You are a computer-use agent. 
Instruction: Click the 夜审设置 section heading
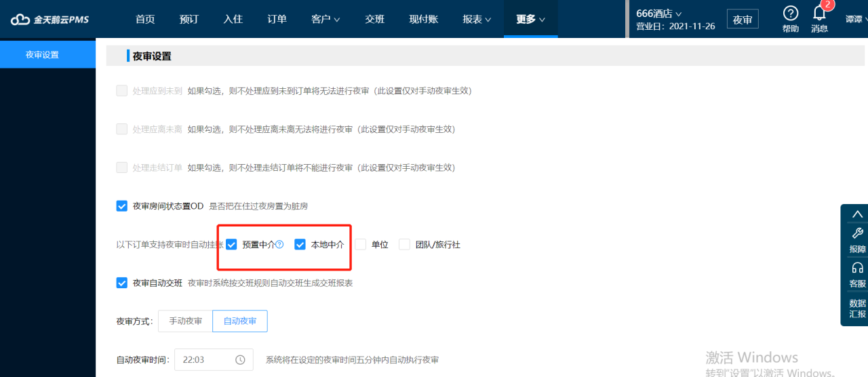point(152,56)
